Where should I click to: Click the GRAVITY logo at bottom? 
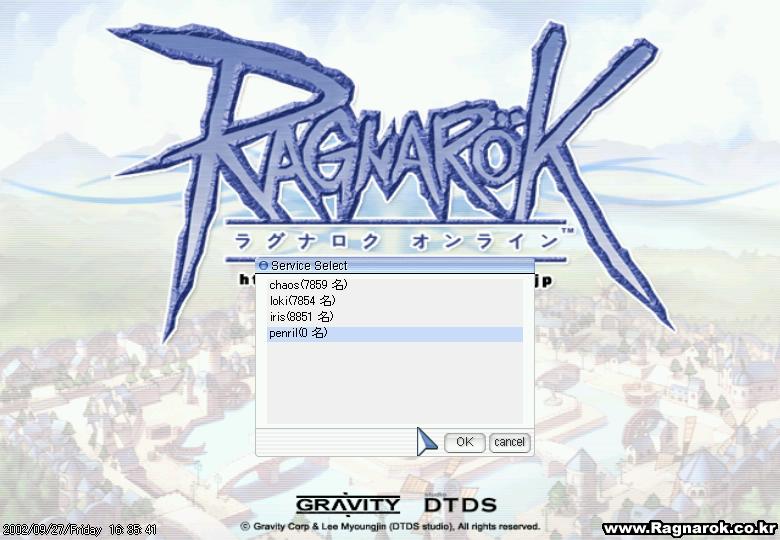[x=348, y=505]
